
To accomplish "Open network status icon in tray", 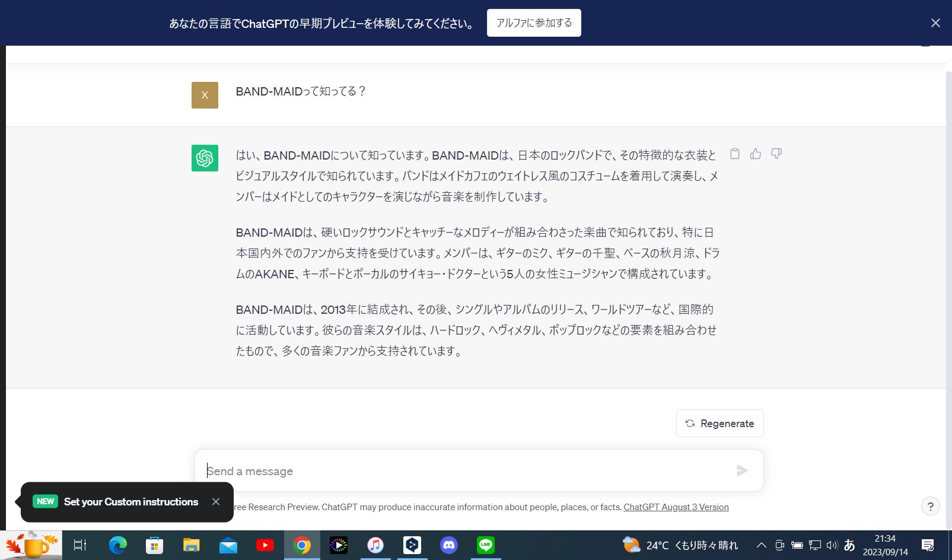I will pos(815,545).
